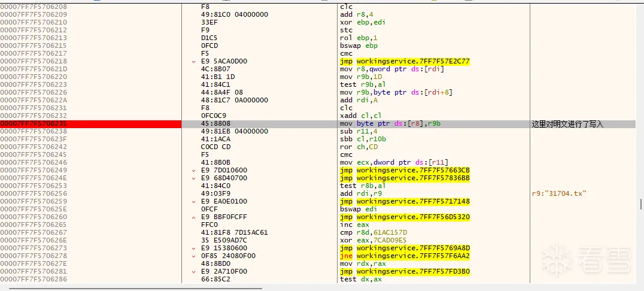Click jump arrow beside bytes E9 EA0E0100
This screenshot has height=291, width=644.
pos(193,202)
